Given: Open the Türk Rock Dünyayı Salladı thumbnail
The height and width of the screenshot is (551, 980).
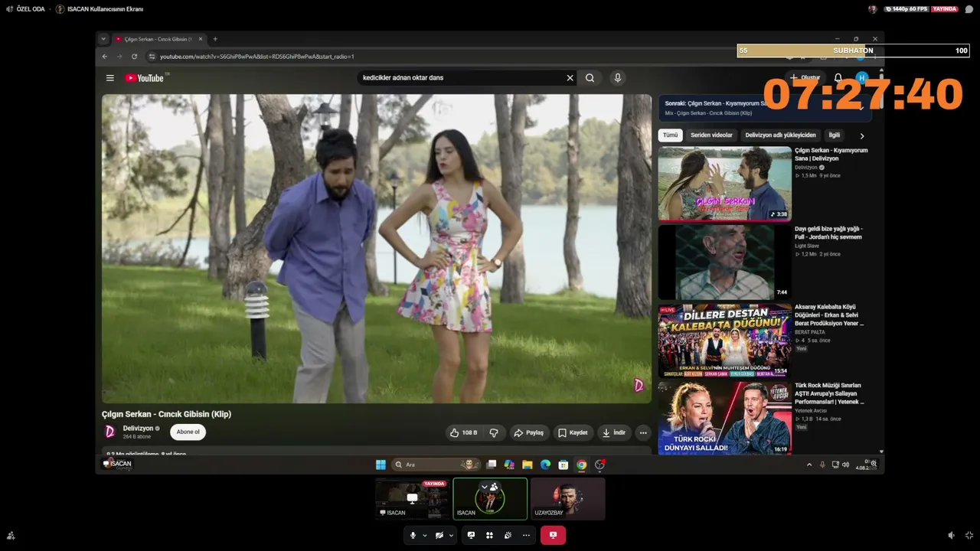Looking at the screenshot, I should [x=725, y=419].
